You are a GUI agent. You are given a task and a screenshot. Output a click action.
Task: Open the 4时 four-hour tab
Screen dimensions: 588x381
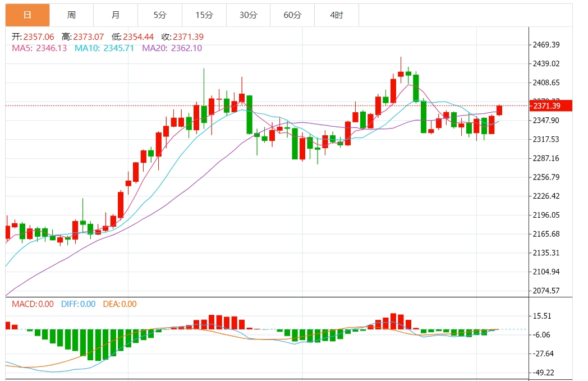pos(337,15)
